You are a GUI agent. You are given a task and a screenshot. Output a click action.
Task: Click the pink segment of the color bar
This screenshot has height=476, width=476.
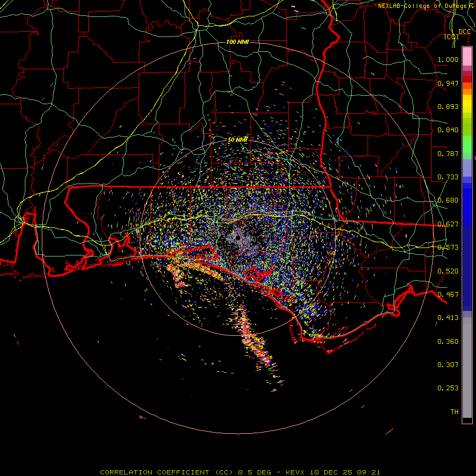point(467,57)
